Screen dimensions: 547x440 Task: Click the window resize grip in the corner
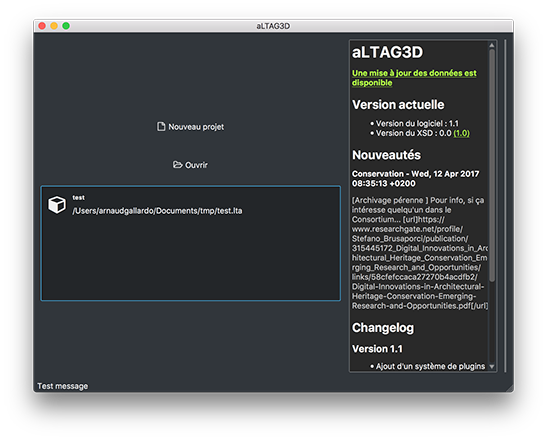(x=509, y=388)
